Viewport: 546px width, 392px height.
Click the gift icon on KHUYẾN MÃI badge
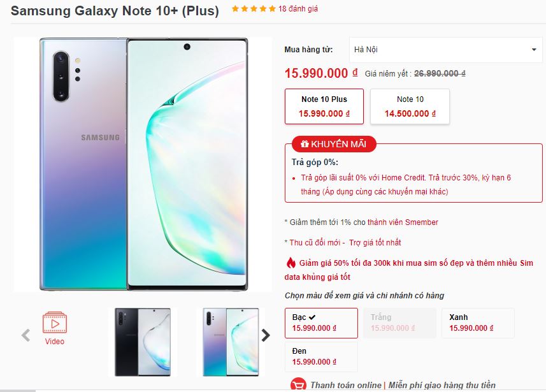[x=305, y=144]
